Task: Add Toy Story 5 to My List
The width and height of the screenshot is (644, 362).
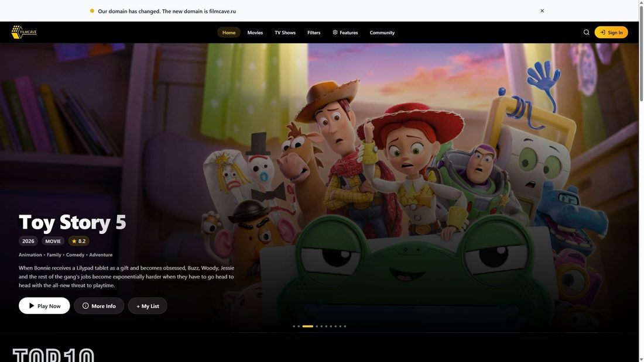Action: tap(148, 306)
